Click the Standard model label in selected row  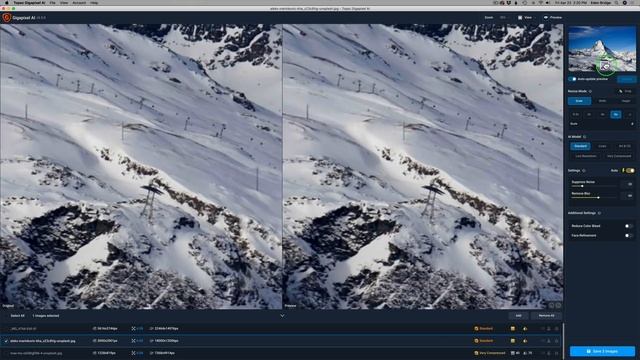tap(486, 341)
